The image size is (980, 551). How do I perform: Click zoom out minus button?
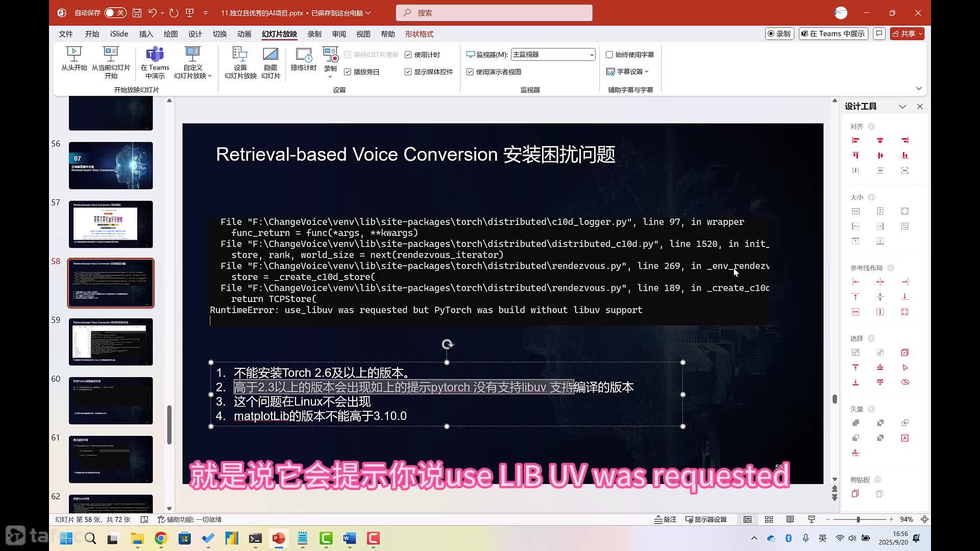click(828, 519)
